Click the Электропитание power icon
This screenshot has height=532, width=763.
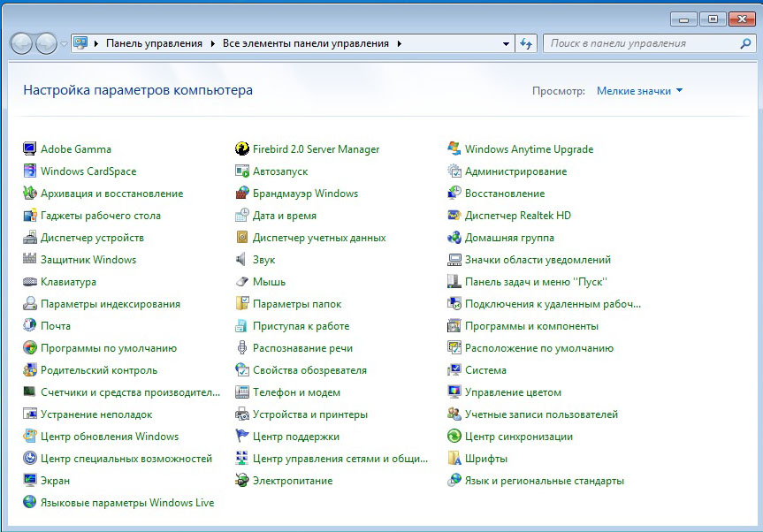coord(242,481)
